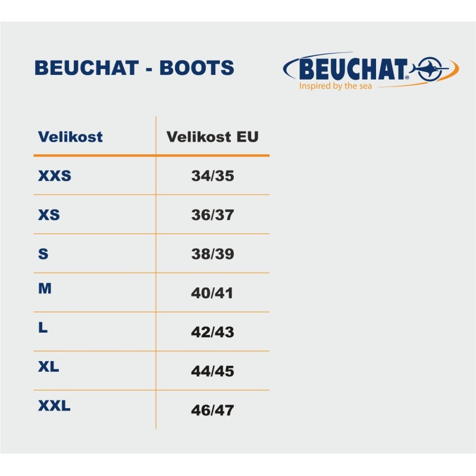The height and width of the screenshot is (476, 476).
Task: Click the 44/45 EU size value
Action: click(213, 371)
